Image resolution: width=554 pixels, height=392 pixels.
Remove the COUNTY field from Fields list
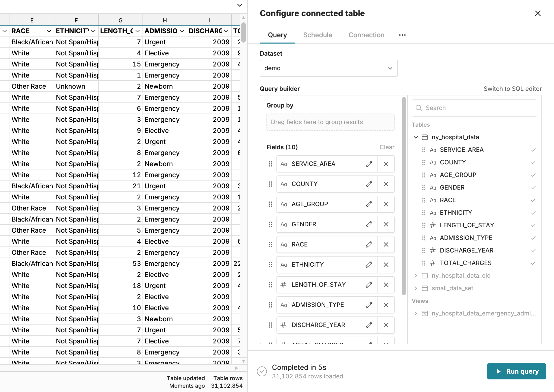point(386,184)
